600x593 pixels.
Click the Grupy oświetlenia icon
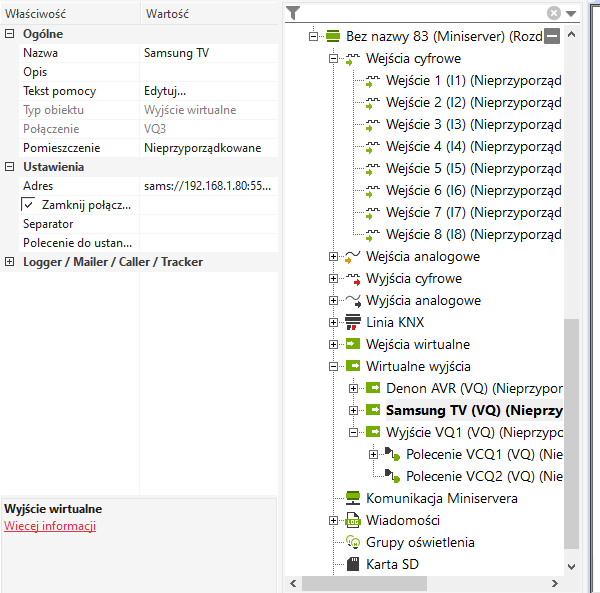coord(352,542)
